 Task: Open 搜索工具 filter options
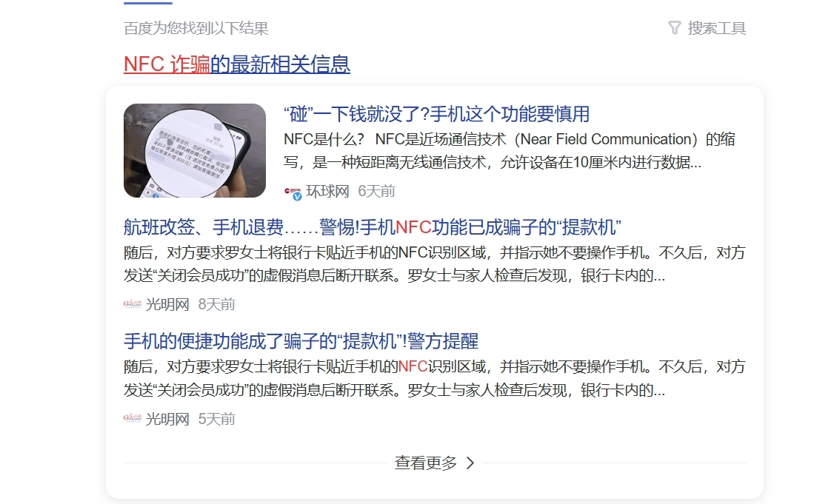[707, 28]
